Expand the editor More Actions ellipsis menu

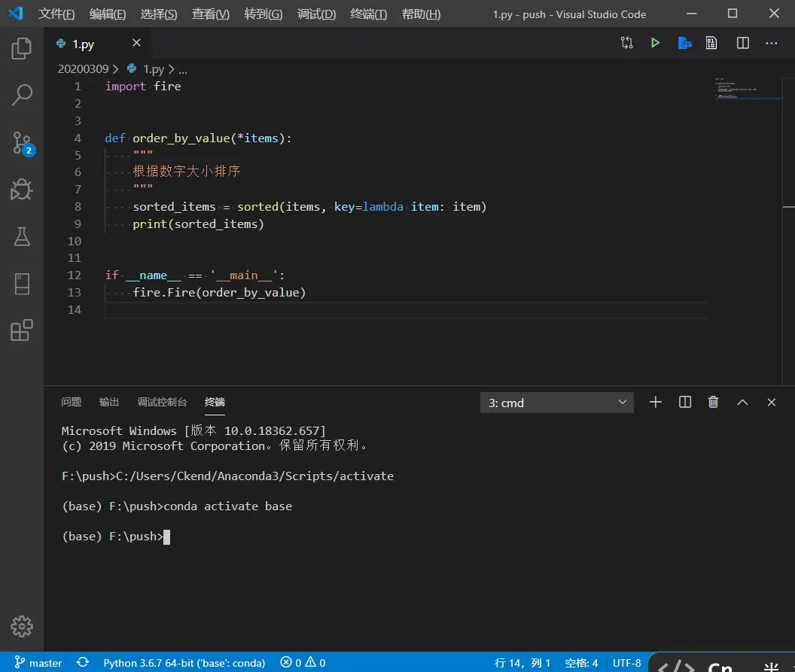coord(771,43)
